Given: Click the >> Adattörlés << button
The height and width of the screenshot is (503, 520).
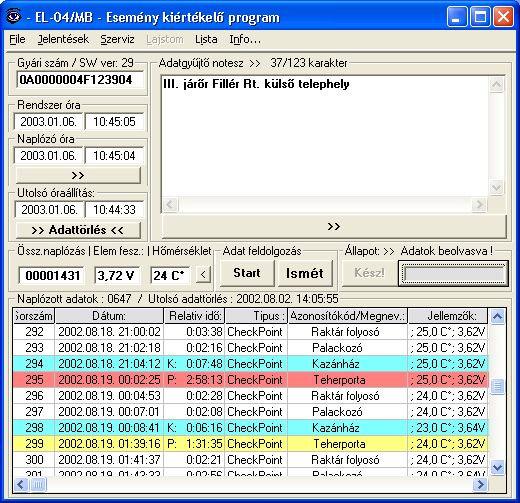Looking at the screenshot, I should [x=78, y=230].
